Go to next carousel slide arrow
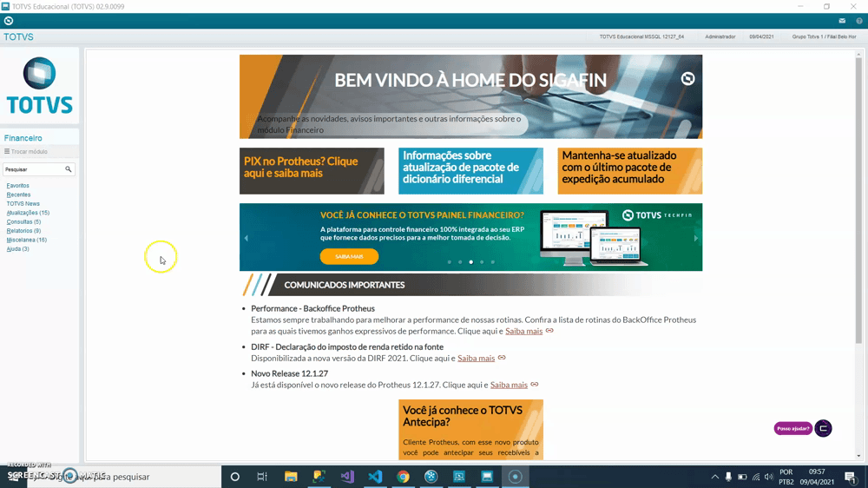The height and width of the screenshot is (488, 868). 696,238
